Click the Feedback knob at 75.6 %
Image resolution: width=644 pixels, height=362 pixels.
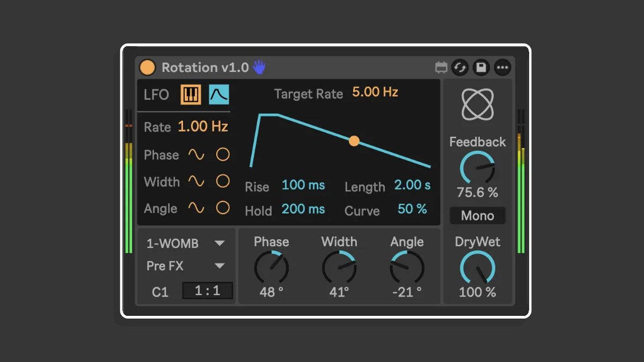click(477, 167)
